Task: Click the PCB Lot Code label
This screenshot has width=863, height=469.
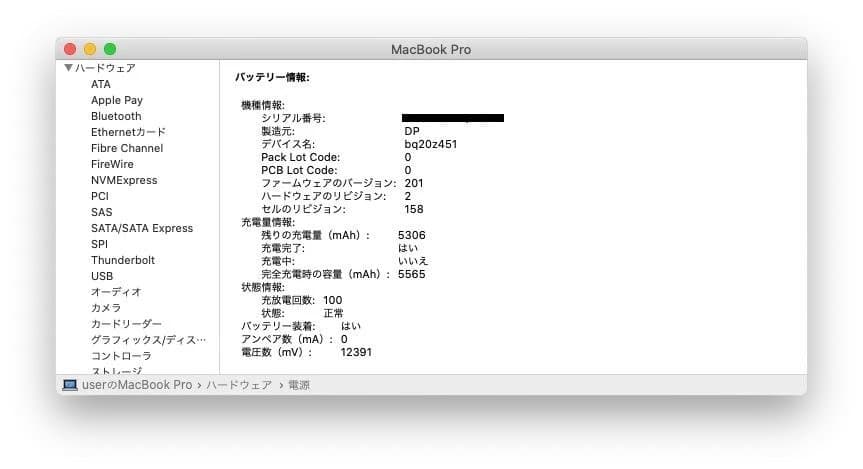Action: (x=299, y=170)
